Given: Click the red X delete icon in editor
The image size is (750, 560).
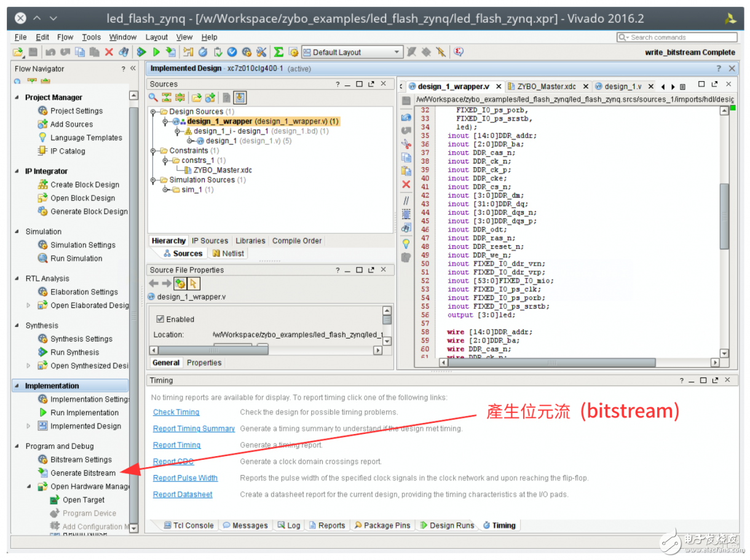Looking at the screenshot, I should coord(406,184).
